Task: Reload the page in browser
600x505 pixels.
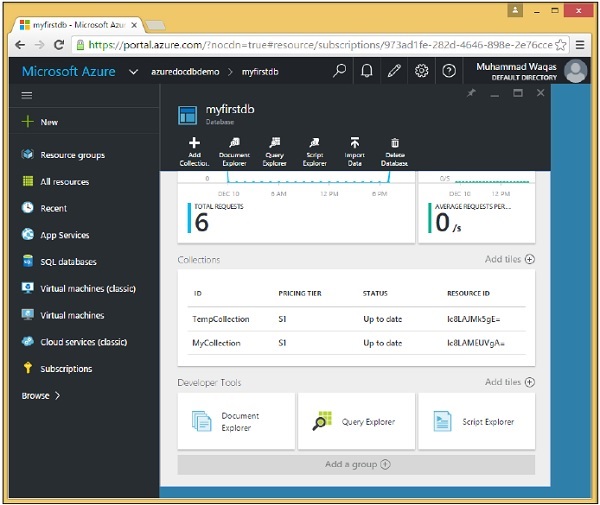Action: [x=59, y=45]
